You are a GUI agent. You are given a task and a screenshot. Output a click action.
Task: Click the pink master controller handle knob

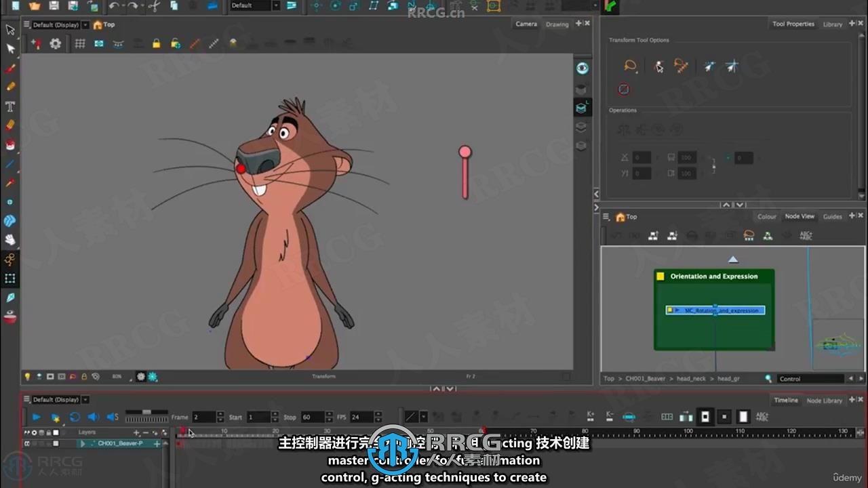coord(465,152)
